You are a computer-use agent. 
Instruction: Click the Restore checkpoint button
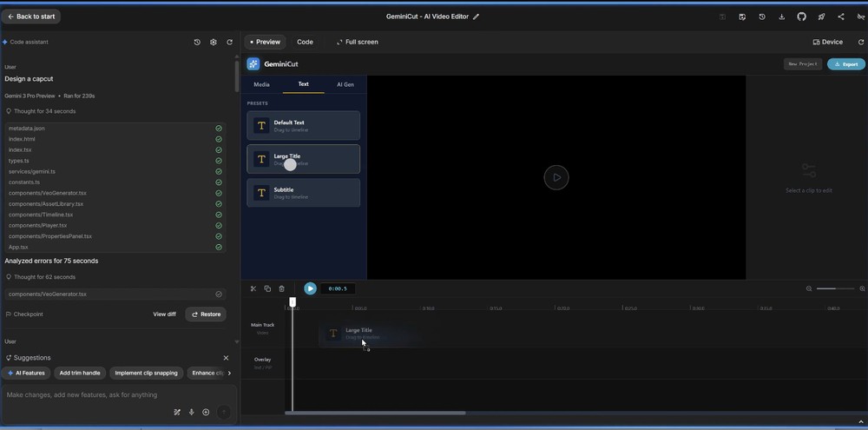click(x=206, y=314)
